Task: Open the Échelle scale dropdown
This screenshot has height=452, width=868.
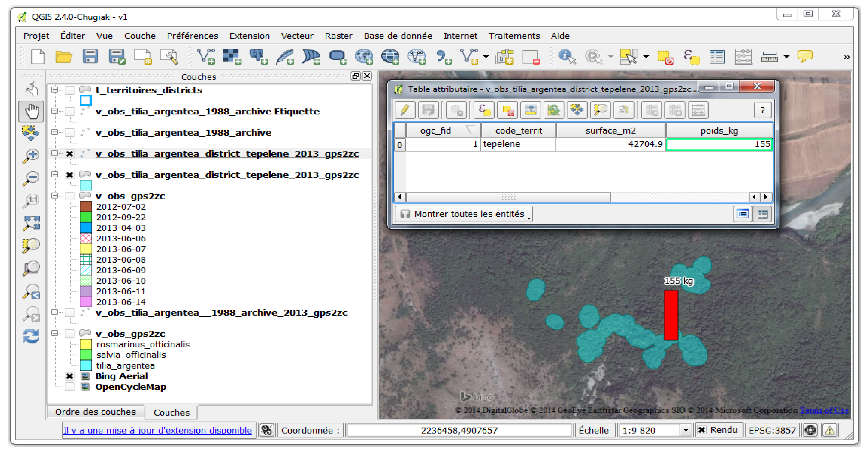Action: point(685,430)
